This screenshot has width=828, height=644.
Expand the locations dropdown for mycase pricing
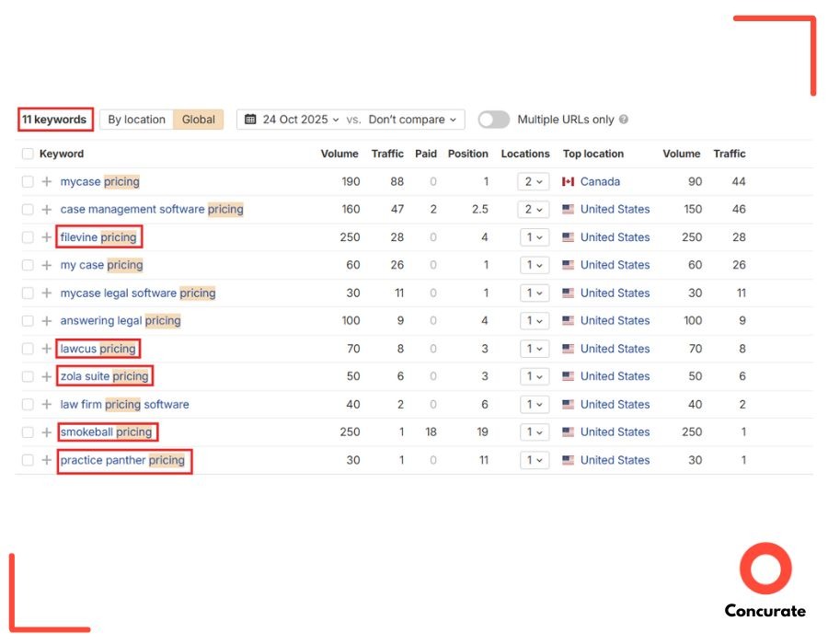[533, 181]
